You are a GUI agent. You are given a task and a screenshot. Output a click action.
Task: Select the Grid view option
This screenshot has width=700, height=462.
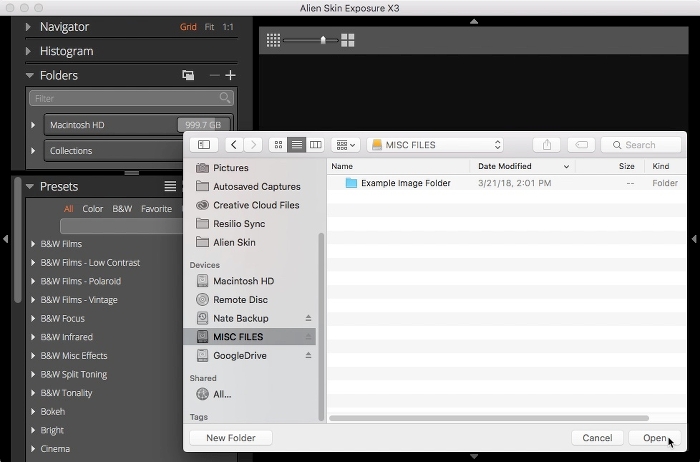coord(188,27)
